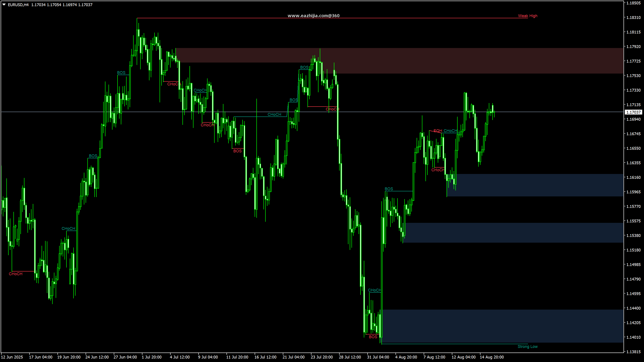Viewport: 644px width, 362px height.
Task: Click price axis value 1.16160
Action: click(x=633, y=177)
